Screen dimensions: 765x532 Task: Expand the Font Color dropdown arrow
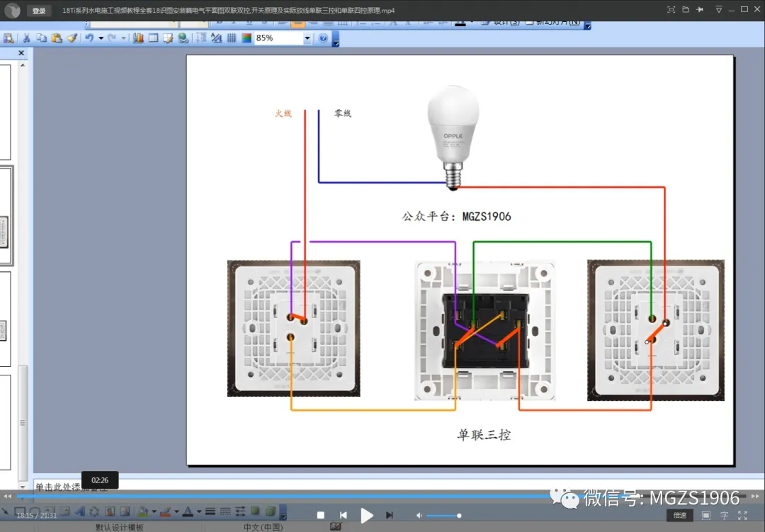pos(199,511)
